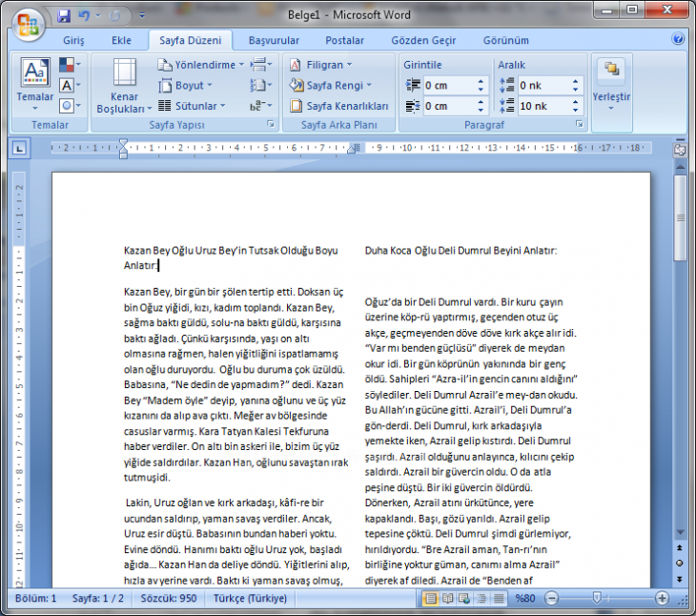
Task: Click %80 zoom level
Action: click(524, 598)
